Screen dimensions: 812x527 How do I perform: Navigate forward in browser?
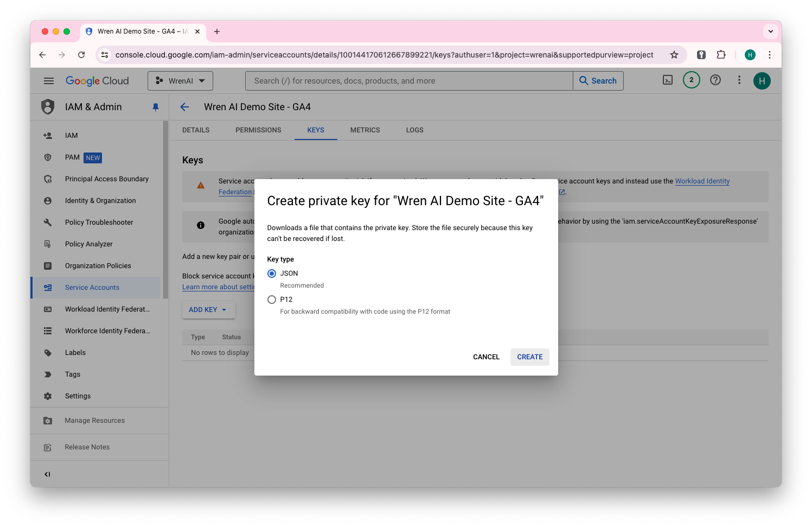coord(62,55)
